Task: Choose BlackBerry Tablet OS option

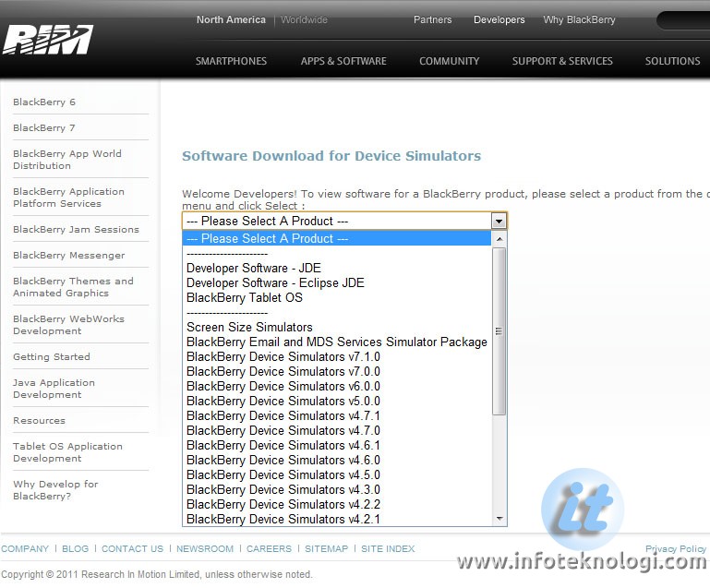Action: (x=337, y=298)
